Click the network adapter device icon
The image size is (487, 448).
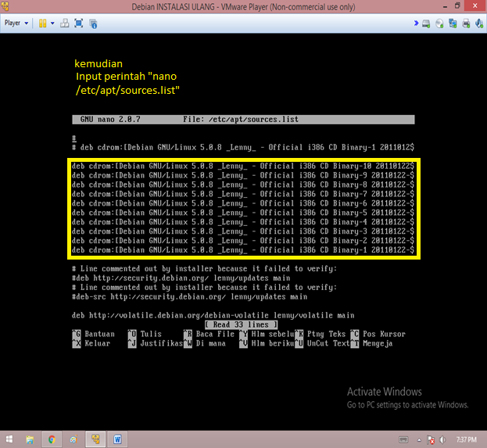(x=453, y=23)
